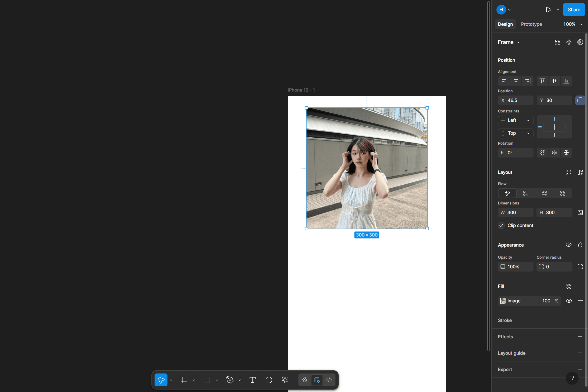The height and width of the screenshot is (392, 588).
Task: Select the Text tool
Action: pyautogui.click(x=252, y=380)
